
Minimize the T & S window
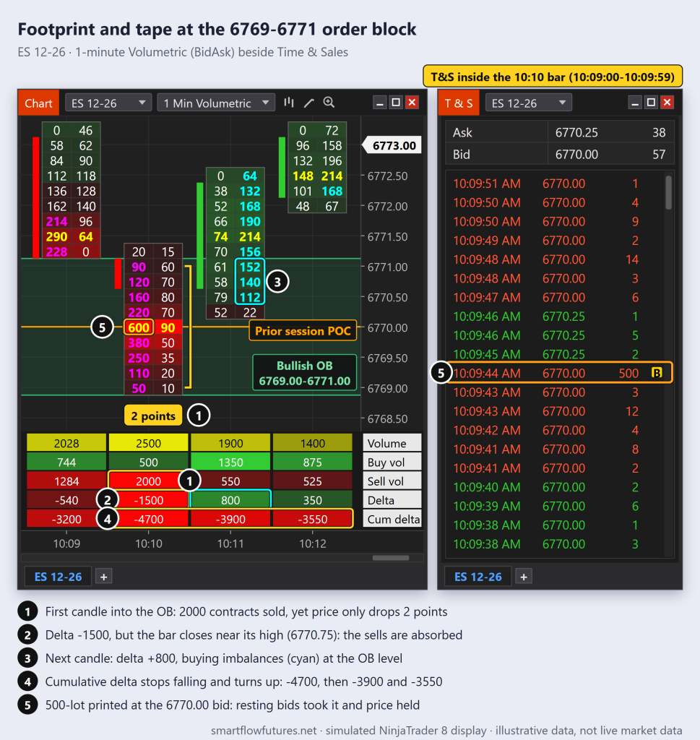coord(636,103)
